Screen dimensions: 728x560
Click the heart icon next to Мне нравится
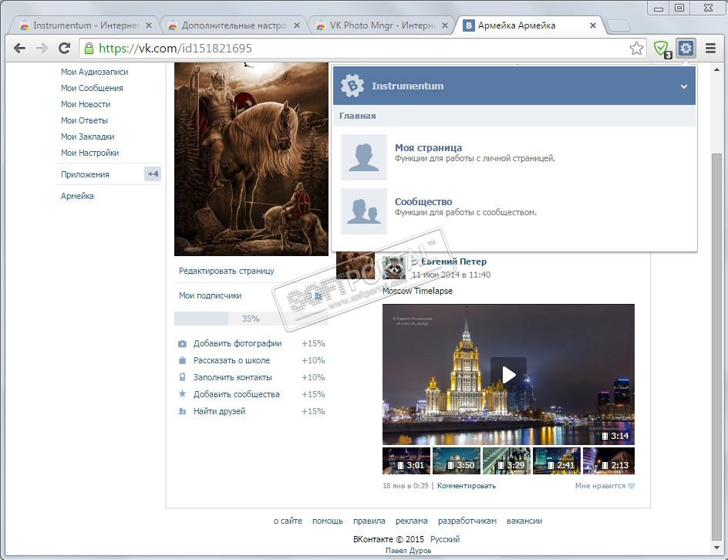tap(632, 486)
